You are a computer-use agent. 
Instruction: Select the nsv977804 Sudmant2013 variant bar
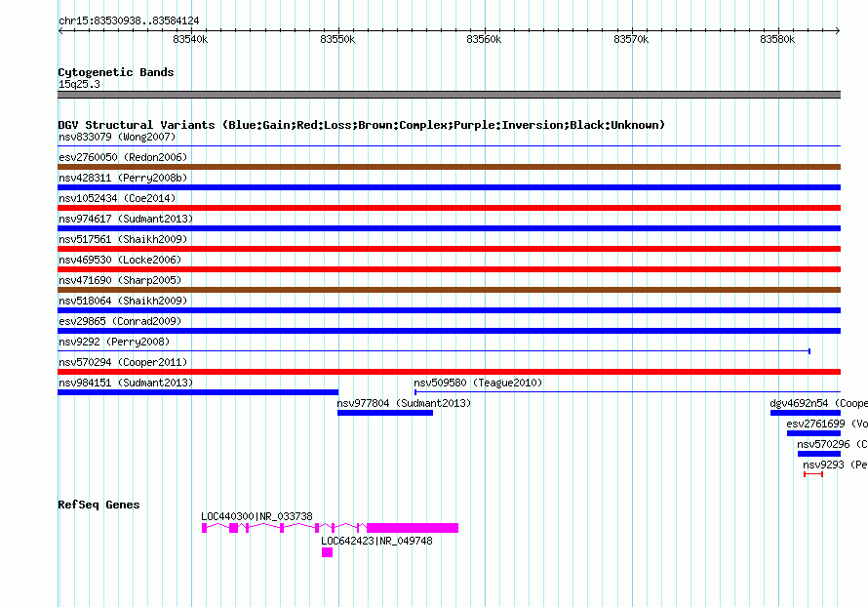pos(385,413)
